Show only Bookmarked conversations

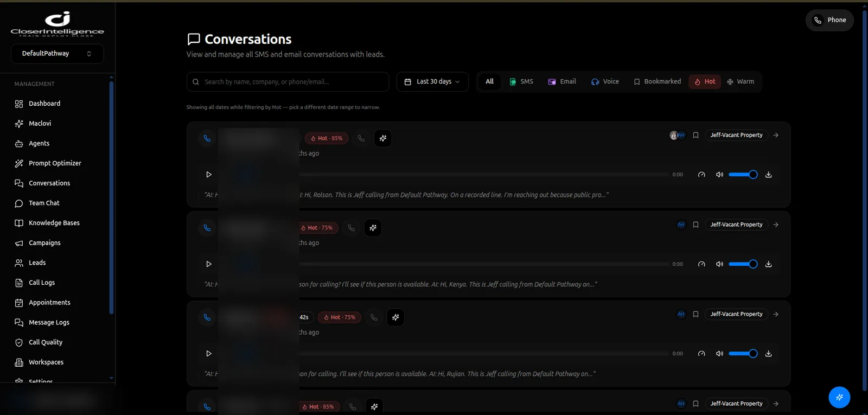[x=657, y=82]
